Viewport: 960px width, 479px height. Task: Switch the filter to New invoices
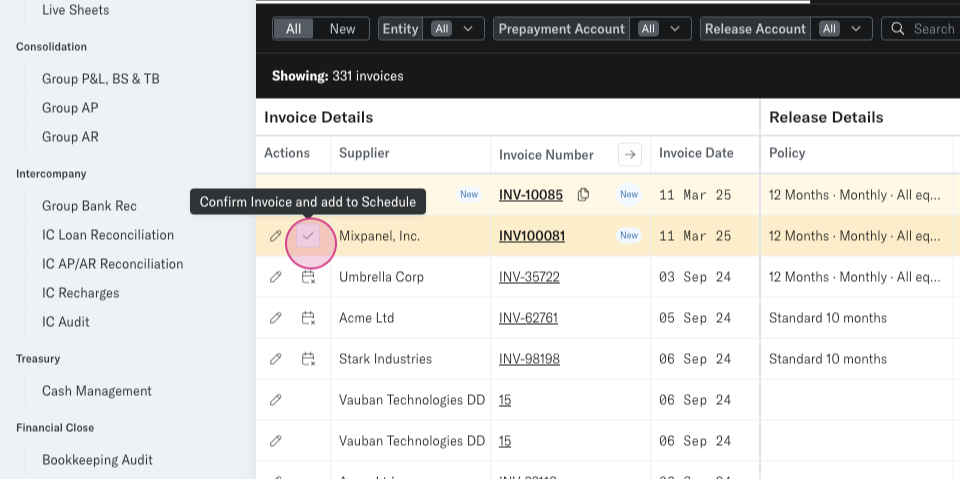tap(342, 29)
